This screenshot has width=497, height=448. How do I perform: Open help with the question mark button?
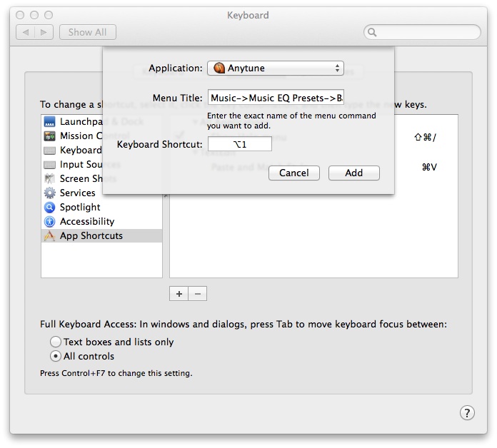pos(467,413)
